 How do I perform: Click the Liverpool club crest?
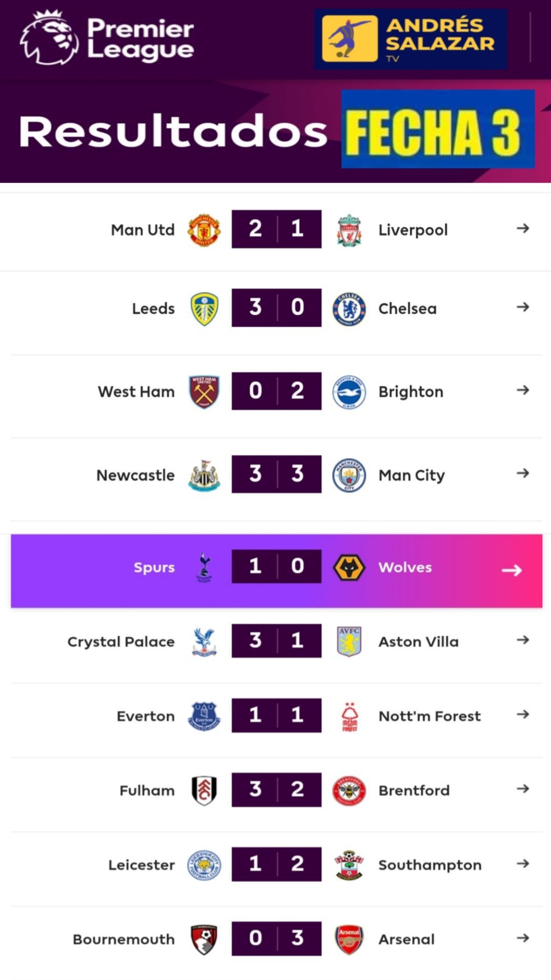click(349, 230)
